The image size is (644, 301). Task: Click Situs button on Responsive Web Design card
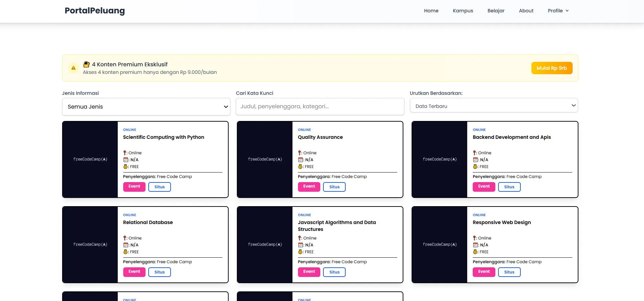click(x=509, y=272)
